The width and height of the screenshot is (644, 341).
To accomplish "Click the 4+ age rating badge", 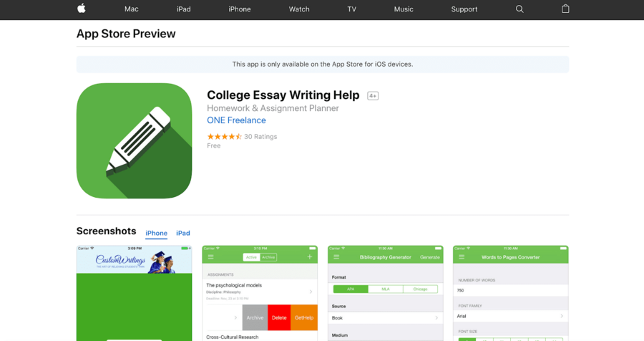I will 373,96.
